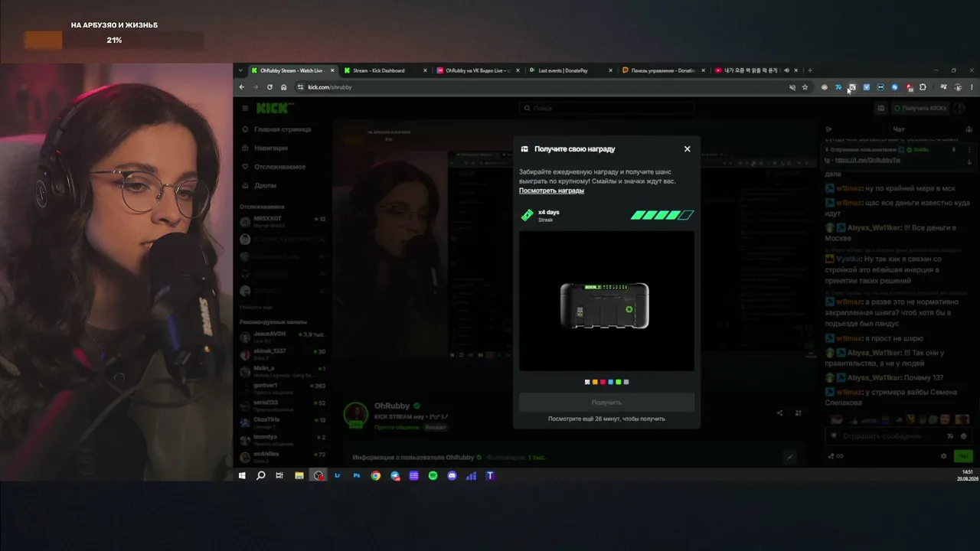Screen dimensions: 980x551
Task: Open Google Chrome from taskbar
Action: click(376, 475)
